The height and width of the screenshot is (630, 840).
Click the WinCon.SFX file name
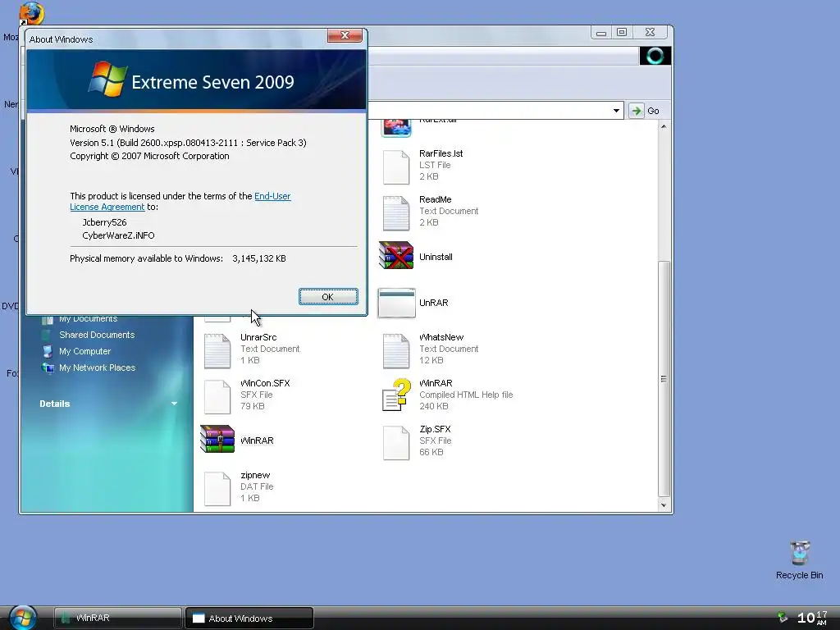click(265, 384)
